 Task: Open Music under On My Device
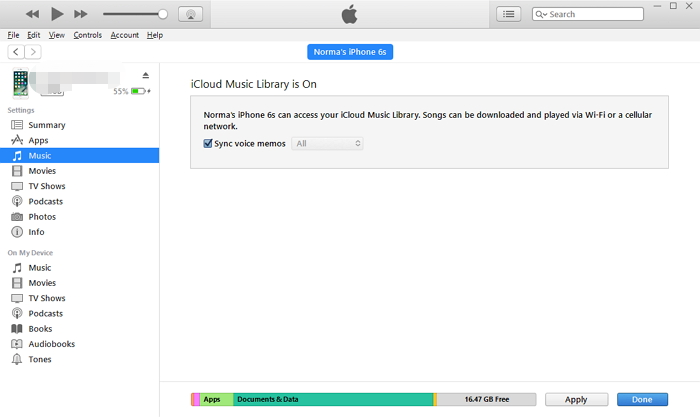tap(79, 268)
